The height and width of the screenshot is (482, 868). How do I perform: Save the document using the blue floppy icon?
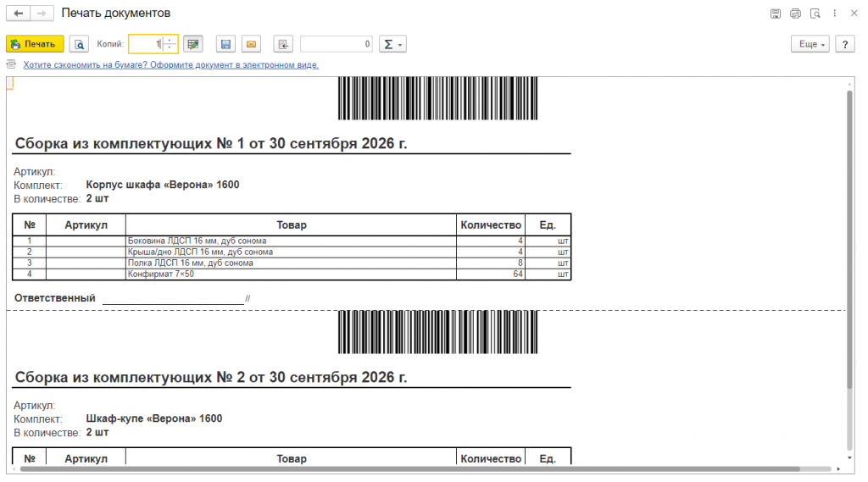225,44
